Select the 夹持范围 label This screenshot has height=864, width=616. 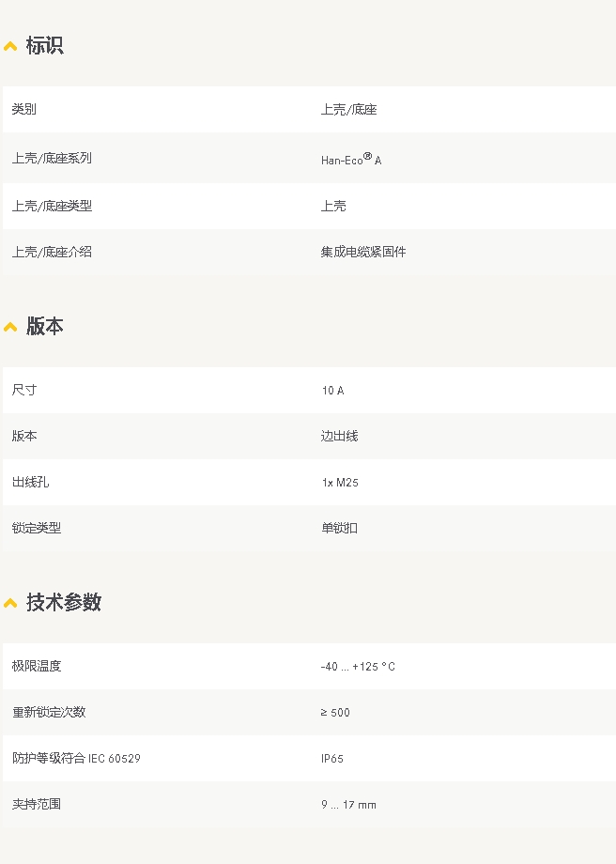[x=37, y=804]
